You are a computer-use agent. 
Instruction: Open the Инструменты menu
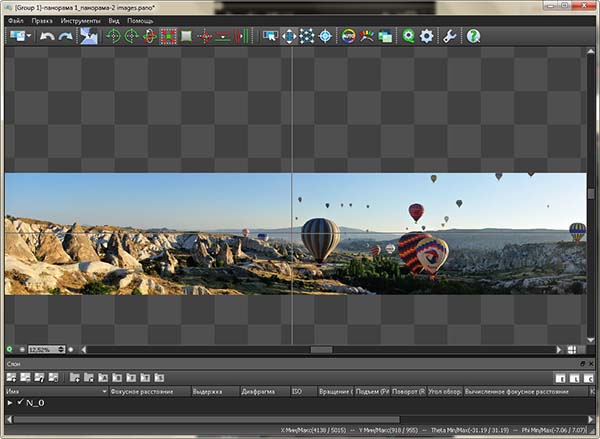(81, 20)
